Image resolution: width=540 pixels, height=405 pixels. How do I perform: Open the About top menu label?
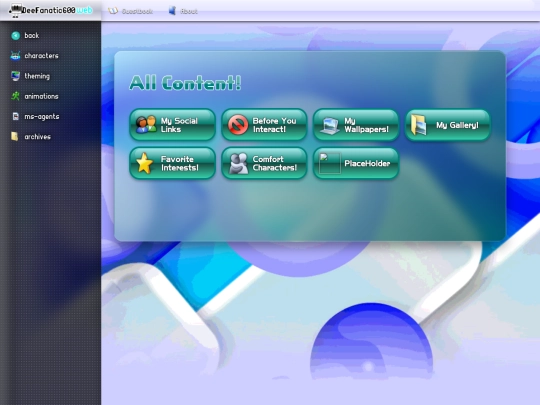coord(189,11)
